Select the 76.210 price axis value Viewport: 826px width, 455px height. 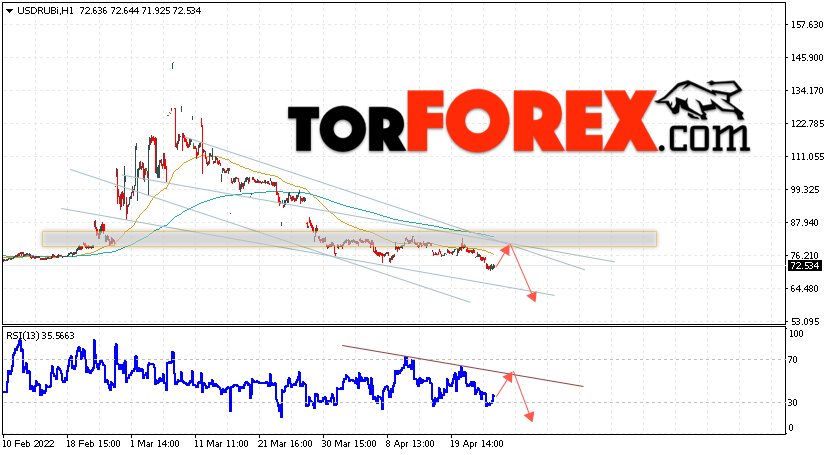pyautogui.click(x=804, y=256)
